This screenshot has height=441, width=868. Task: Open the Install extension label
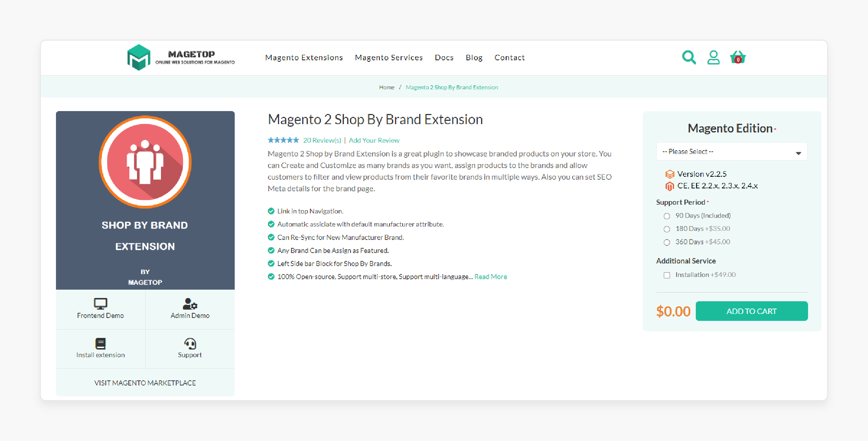click(x=100, y=355)
